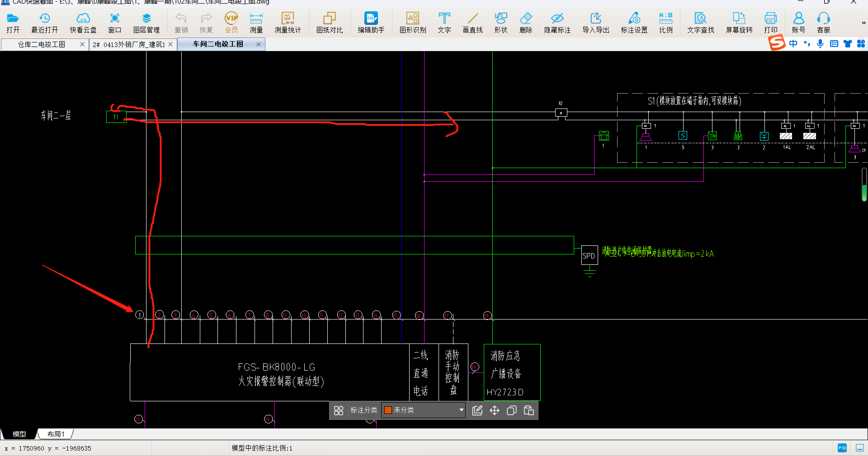The height and width of the screenshot is (456, 868).
Task: Close the 2# 0413外销厂房 tab
Action: pos(170,44)
